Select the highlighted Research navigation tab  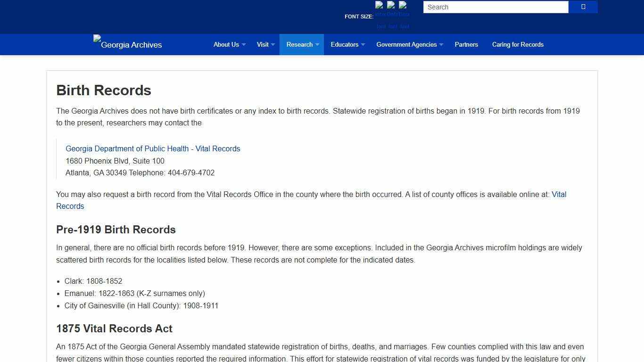300,44
